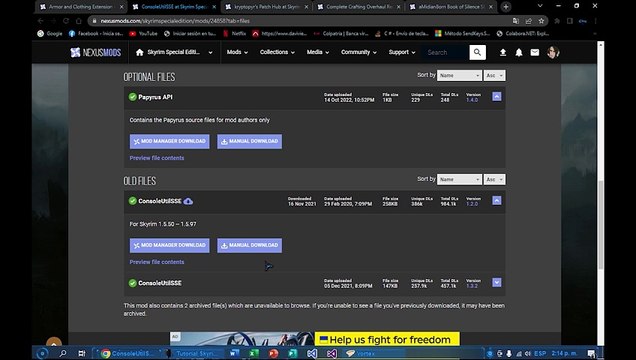Open Optional Files Asc order dropdown

(494, 75)
